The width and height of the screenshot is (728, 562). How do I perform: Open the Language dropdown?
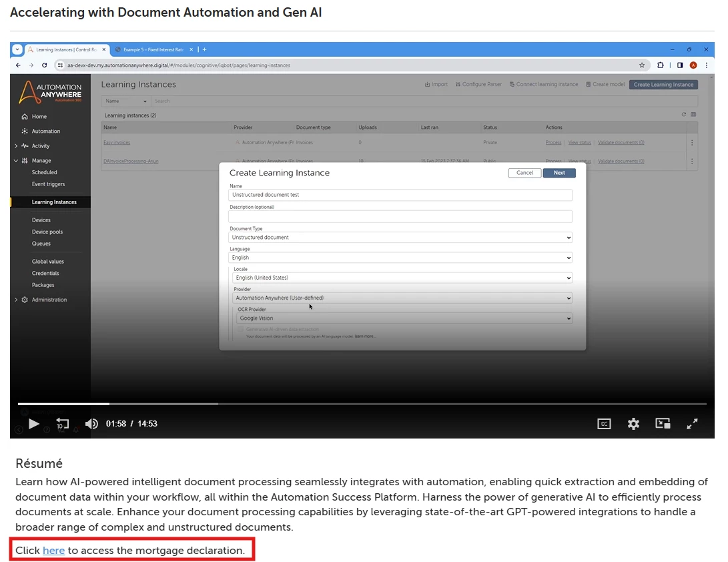(400, 258)
